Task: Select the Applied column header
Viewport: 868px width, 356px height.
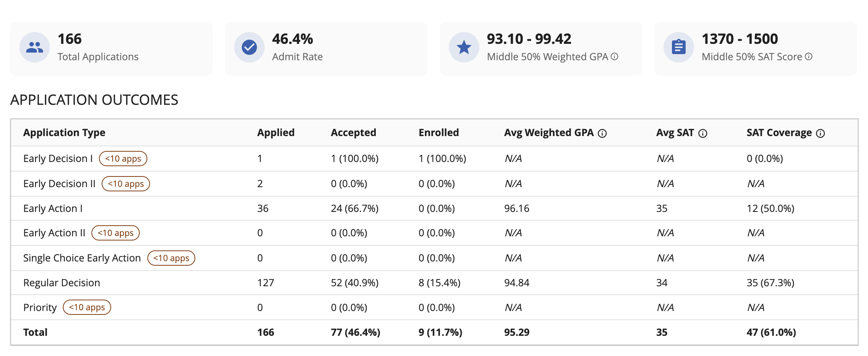Action: (x=276, y=133)
